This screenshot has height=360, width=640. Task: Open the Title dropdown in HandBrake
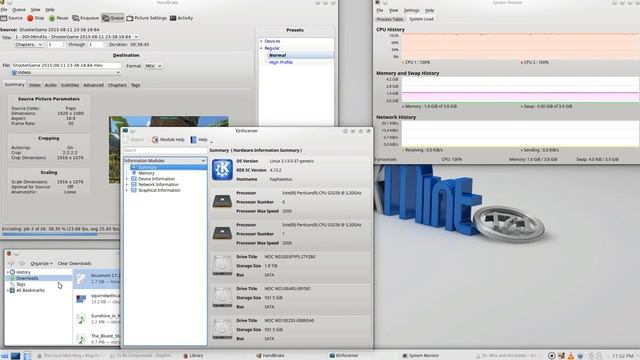click(x=77, y=37)
